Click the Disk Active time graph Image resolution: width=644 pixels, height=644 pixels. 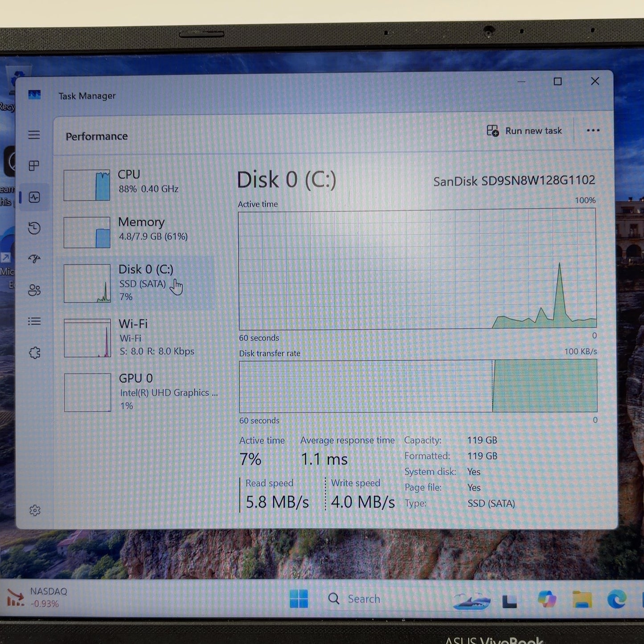point(417,270)
